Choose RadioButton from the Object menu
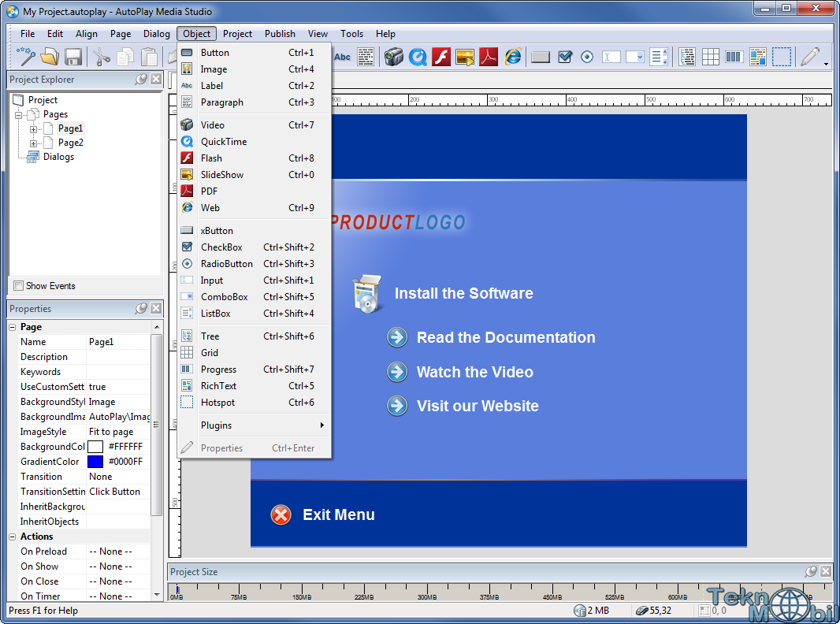The image size is (840, 624). pos(226,264)
